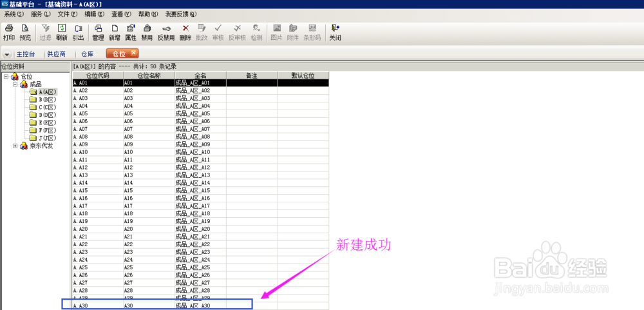
Task: Click the 备注 cell of row A.A12
Action: pos(252,168)
